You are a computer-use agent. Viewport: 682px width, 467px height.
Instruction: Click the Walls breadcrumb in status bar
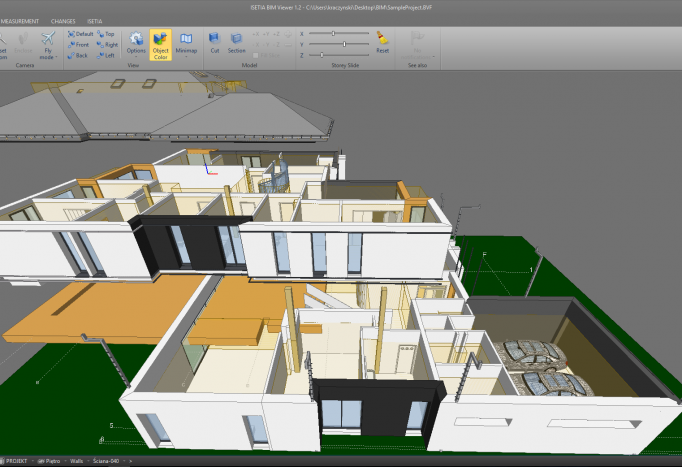coord(79,461)
